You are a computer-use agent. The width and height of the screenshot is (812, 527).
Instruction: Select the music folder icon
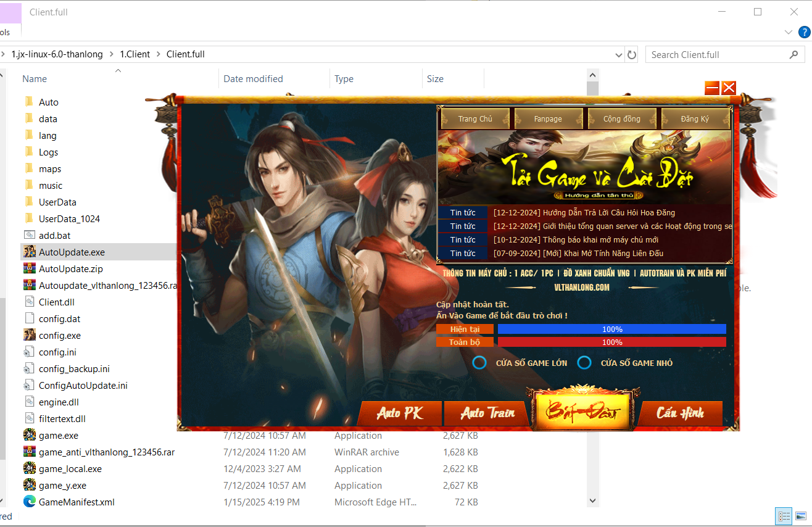click(x=29, y=185)
